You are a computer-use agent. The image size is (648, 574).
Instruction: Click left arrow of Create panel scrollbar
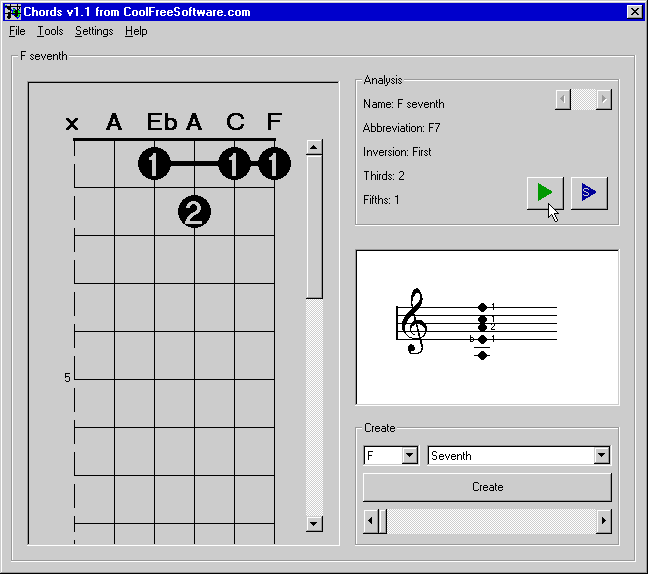coord(371,521)
